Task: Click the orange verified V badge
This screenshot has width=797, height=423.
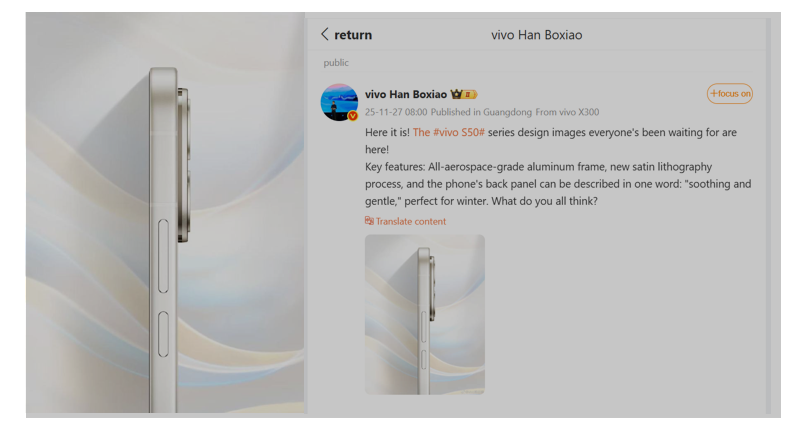Action: pos(353,116)
